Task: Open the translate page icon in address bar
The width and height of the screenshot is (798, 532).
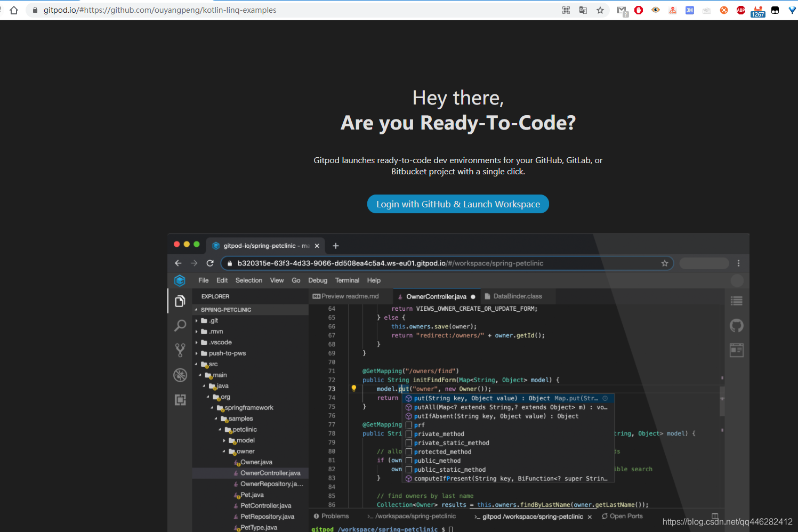Action: click(x=583, y=10)
